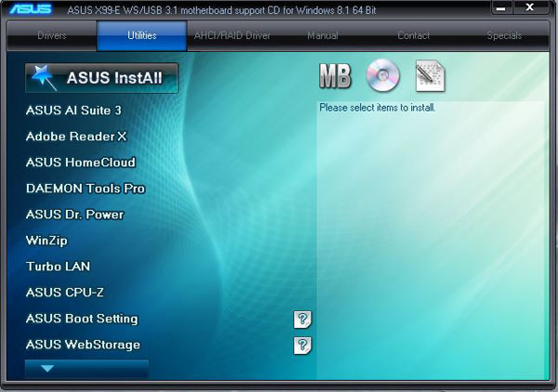
Task: Install ASUS AI Suite 3
Action: (x=73, y=111)
